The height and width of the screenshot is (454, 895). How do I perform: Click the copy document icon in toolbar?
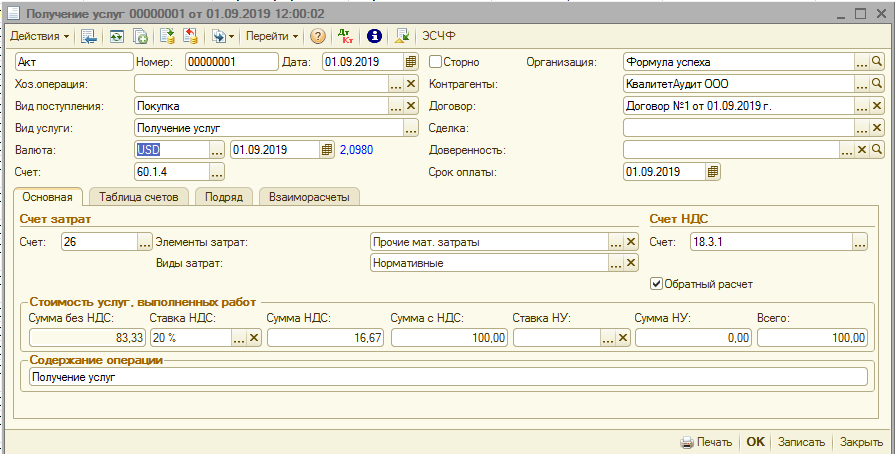tap(141, 36)
